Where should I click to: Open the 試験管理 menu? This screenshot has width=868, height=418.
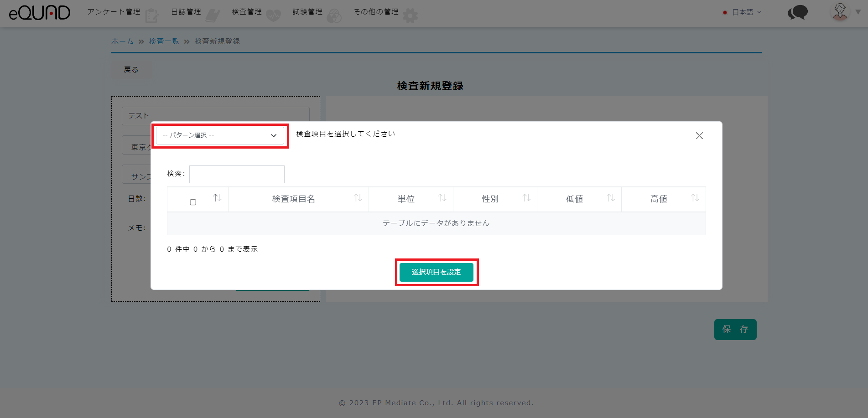tap(307, 12)
